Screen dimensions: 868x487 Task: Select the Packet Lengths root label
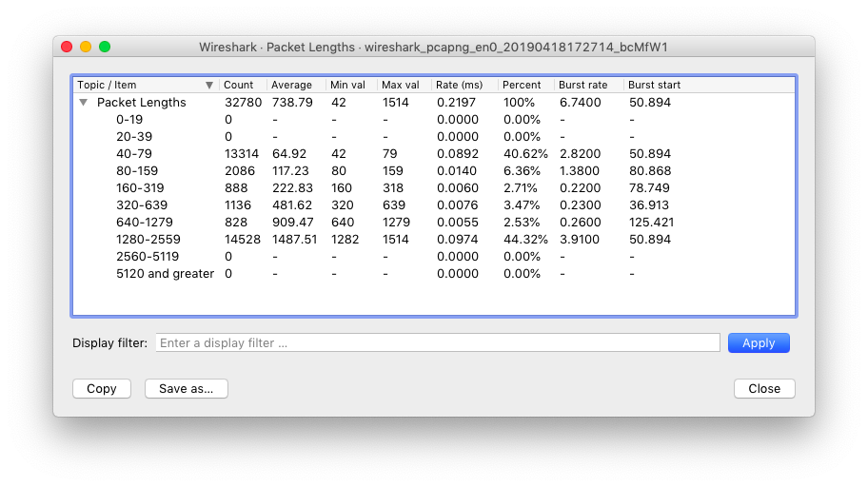141,103
